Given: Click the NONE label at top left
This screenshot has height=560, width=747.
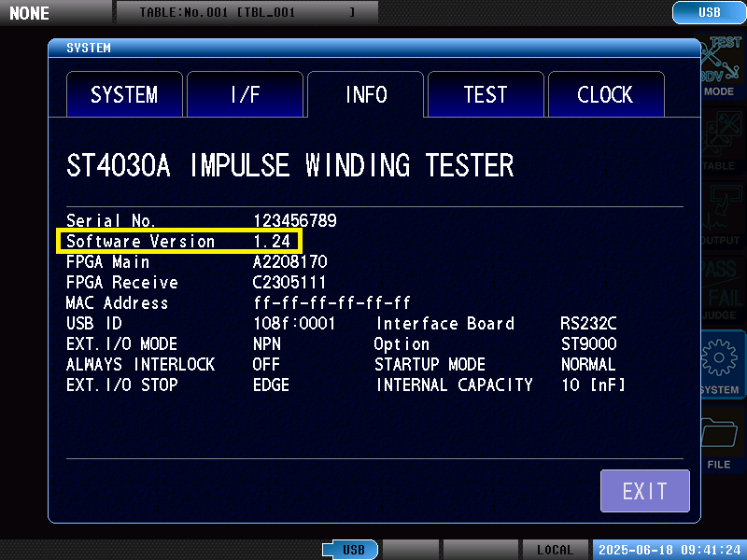Looking at the screenshot, I should coord(29,13).
